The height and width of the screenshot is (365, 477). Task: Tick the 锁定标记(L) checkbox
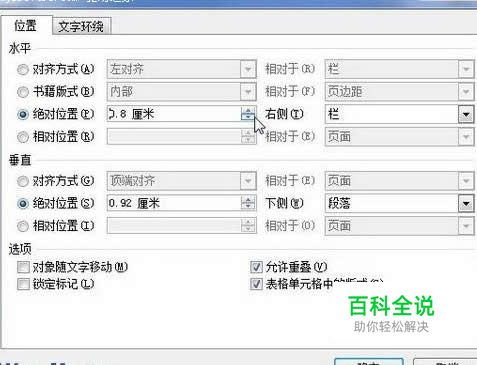pyautogui.click(x=23, y=284)
